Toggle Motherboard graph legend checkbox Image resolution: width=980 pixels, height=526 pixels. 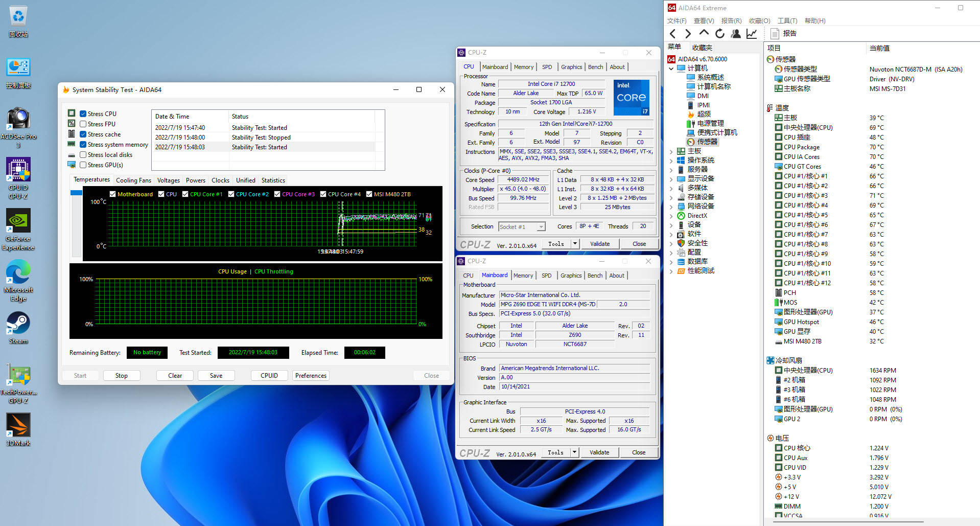(x=112, y=194)
